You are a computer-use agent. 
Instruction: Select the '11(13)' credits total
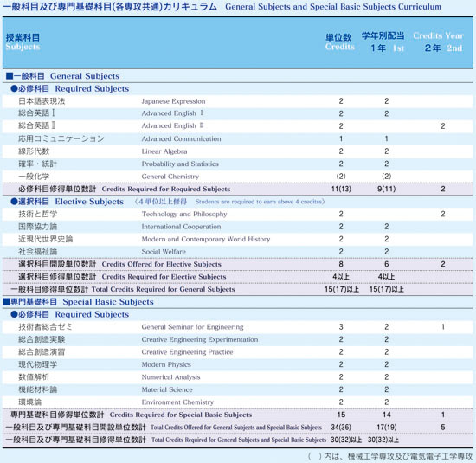point(341,189)
